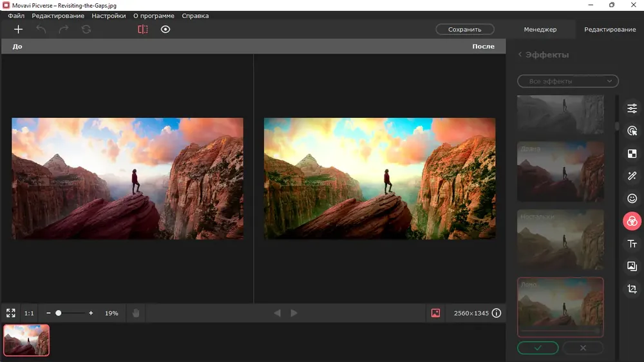Select the background removal checkerboard icon
This screenshot has width=644, height=362.
click(x=632, y=154)
